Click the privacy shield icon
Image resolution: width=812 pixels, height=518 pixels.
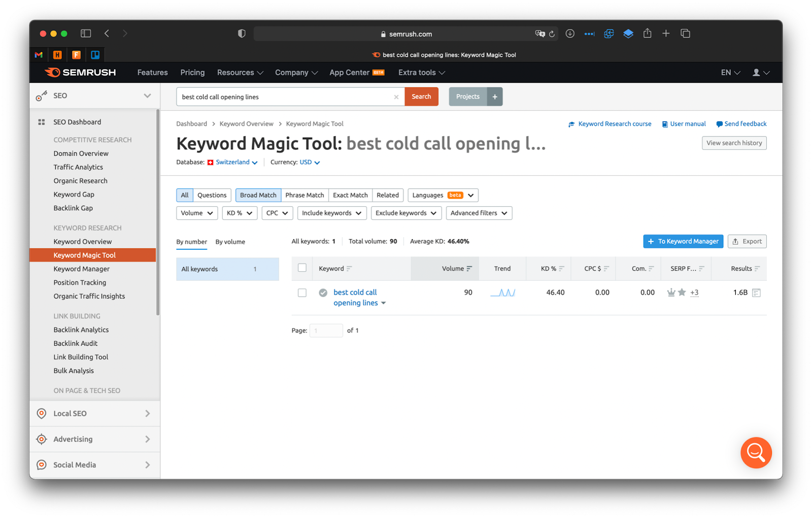tap(242, 34)
